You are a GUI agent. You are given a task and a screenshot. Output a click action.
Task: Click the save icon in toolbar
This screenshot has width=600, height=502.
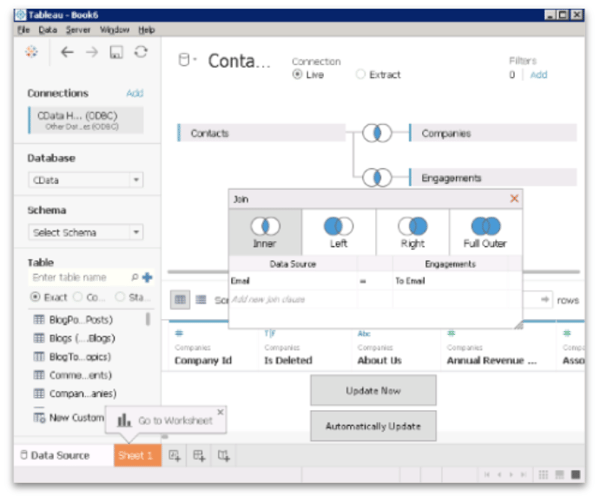coord(116,53)
